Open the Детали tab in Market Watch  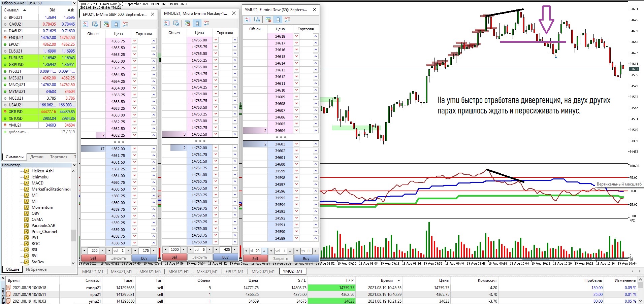(x=37, y=157)
